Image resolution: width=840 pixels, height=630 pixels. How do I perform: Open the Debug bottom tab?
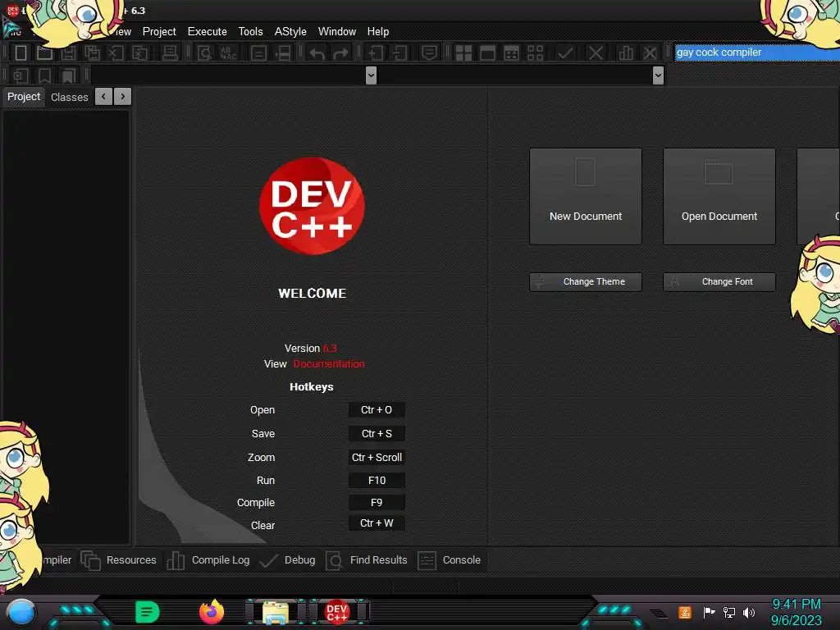(288, 560)
